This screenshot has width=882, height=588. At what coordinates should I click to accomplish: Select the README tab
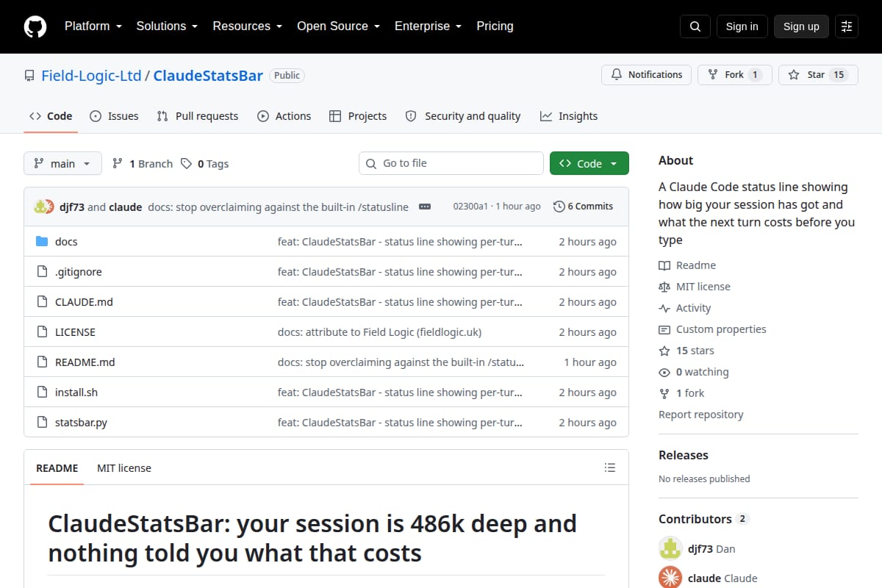(x=57, y=468)
